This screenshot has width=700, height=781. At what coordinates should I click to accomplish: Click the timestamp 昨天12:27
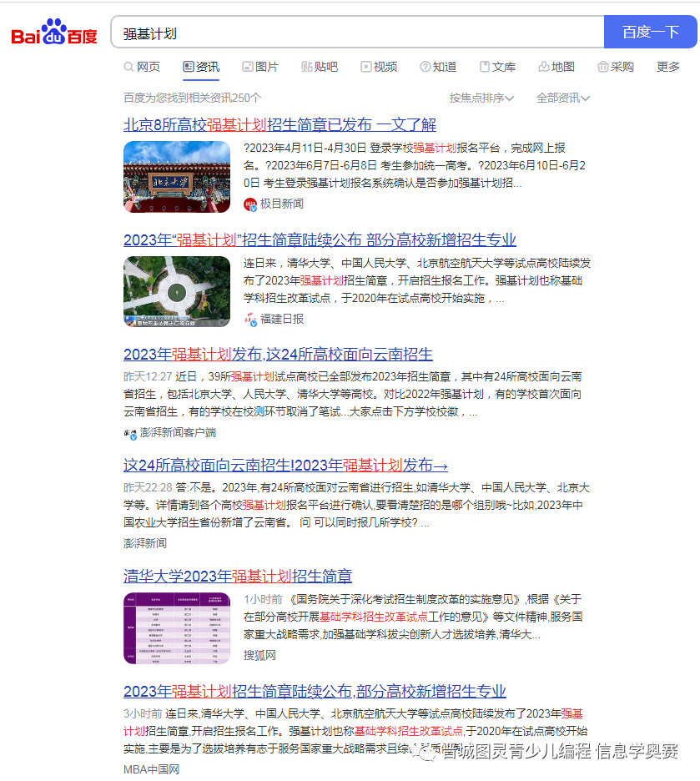click(148, 376)
